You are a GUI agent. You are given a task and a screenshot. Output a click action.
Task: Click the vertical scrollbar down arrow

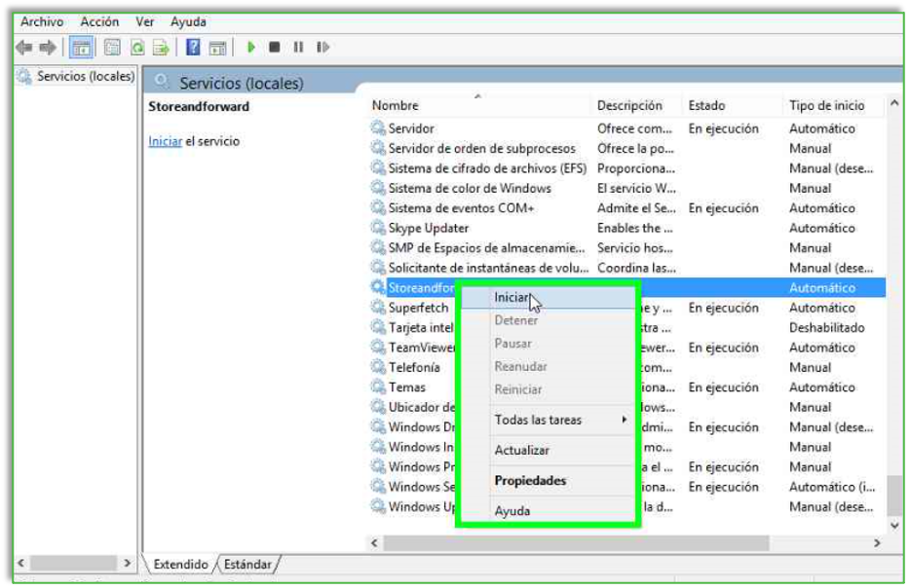[x=895, y=525]
